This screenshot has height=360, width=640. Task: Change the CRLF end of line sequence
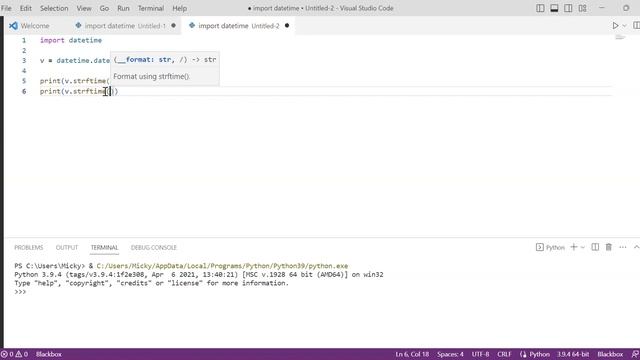[x=504, y=354]
